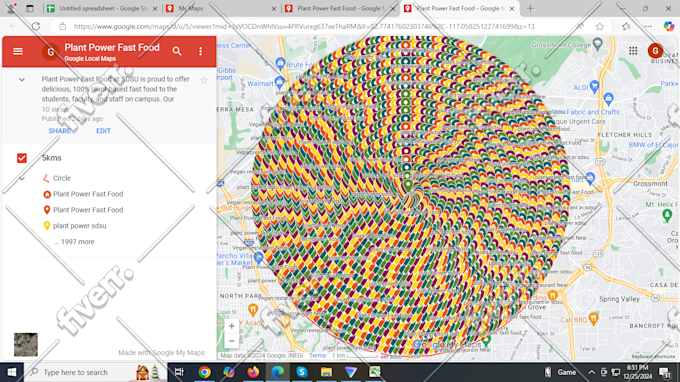Select the plant power sdsu entry
This screenshot has height=382, width=680.
point(79,226)
